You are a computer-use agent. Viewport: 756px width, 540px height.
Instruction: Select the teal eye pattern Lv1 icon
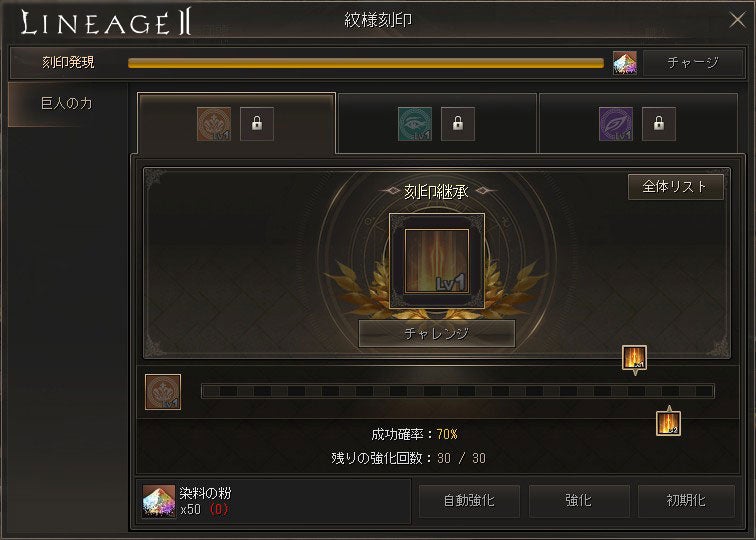[415, 124]
